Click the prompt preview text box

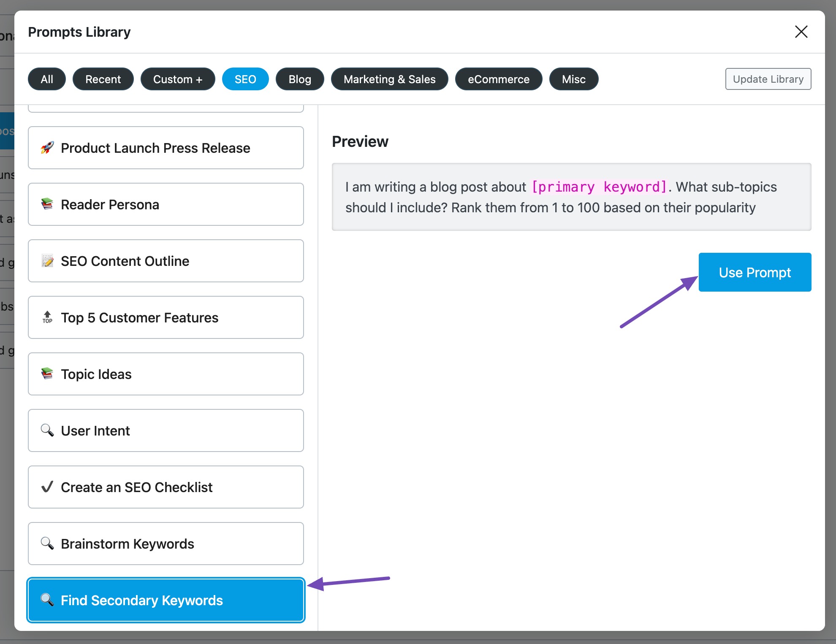tap(571, 197)
